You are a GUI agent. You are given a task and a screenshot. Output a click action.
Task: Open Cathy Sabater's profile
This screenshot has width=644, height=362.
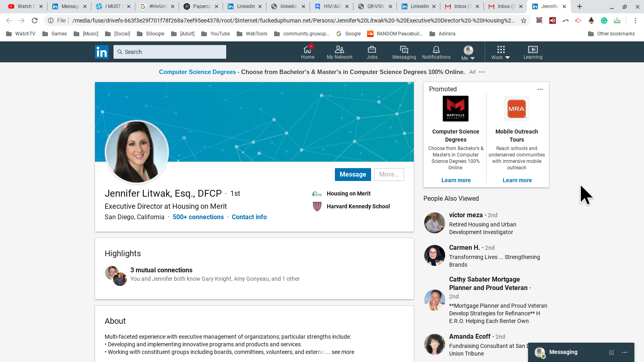click(488, 284)
